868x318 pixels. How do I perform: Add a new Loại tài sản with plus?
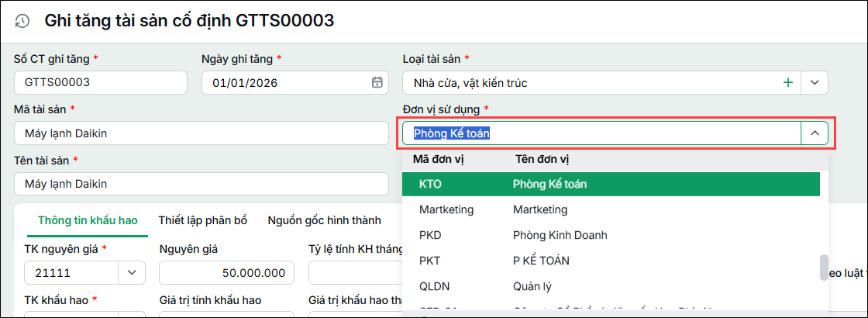click(787, 82)
